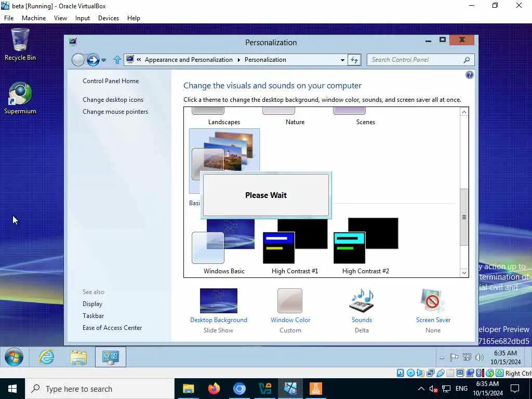The image size is (532, 399).
Task: Open host File Explorer taskbar icon
Action: 188,389
